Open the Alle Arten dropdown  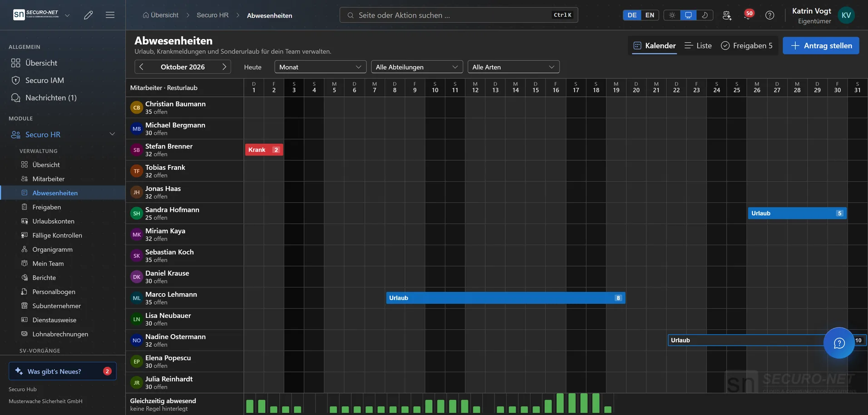[x=513, y=67]
